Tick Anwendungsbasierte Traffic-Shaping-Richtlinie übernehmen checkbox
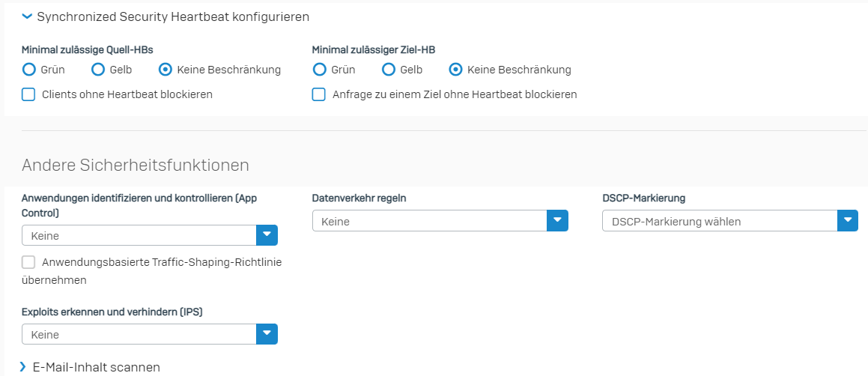The height and width of the screenshot is (376, 868). click(28, 262)
